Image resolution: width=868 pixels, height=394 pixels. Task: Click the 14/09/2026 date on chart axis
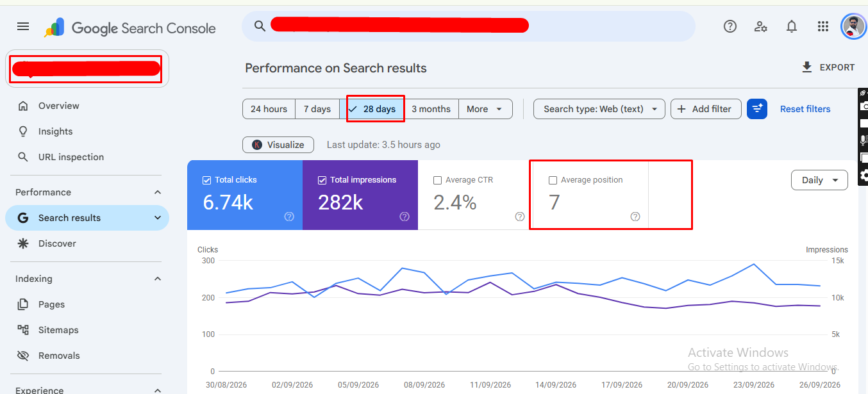[x=555, y=385]
